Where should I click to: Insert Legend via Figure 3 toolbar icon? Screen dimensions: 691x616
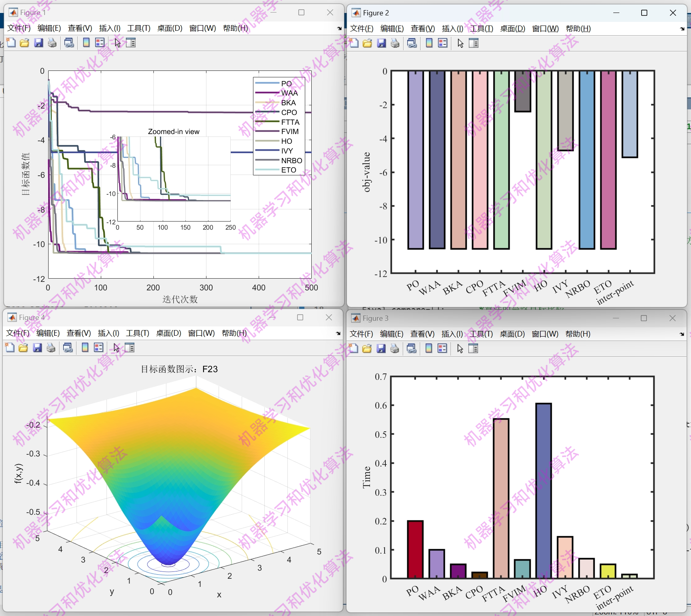(442, 348)
